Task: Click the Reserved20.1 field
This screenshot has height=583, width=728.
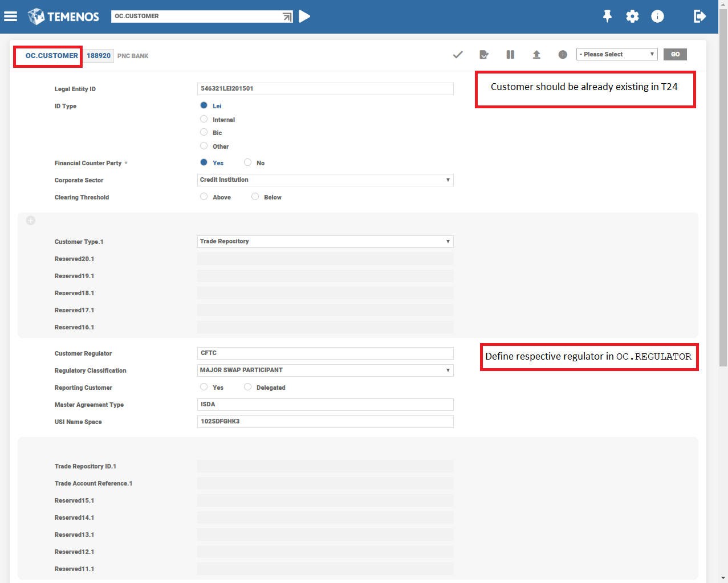Action: pos(325,259)
